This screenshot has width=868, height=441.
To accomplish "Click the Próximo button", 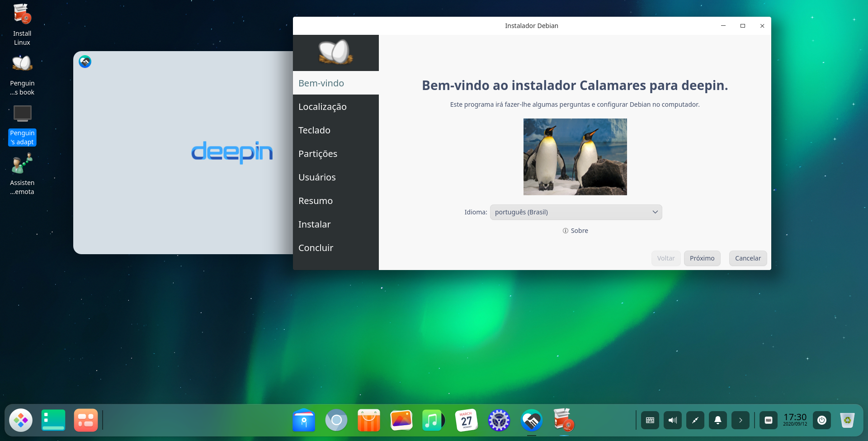I will point(702,258).
